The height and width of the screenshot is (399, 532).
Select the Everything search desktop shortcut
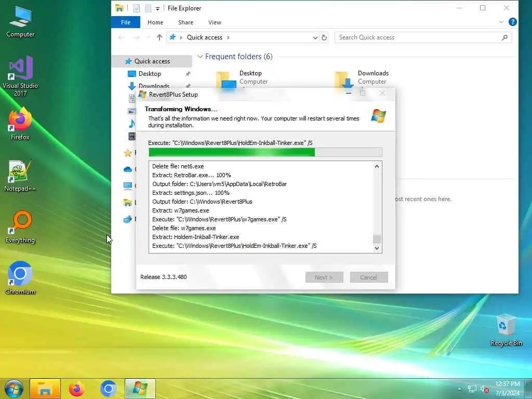(20, 228)
